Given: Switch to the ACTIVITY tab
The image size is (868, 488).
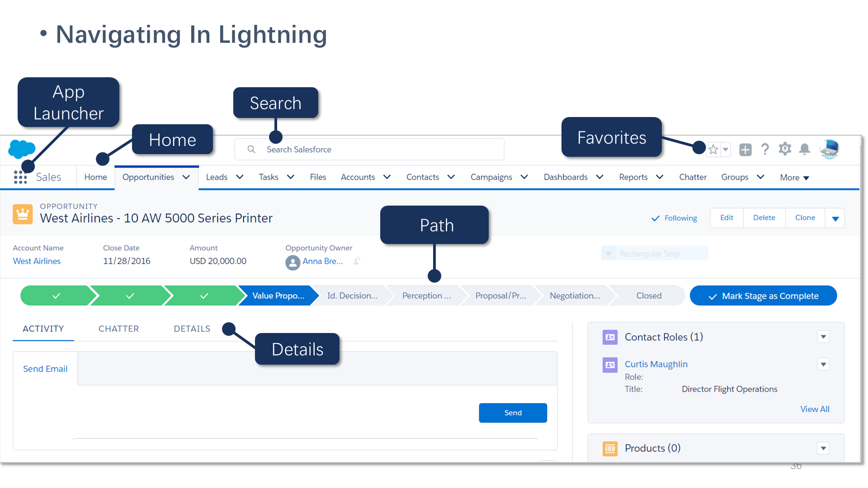Looking at the screenshot, I should point(43,328).
